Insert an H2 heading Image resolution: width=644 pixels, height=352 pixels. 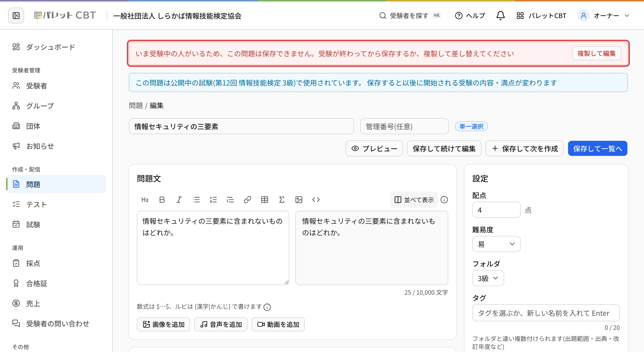coord(145,200)
